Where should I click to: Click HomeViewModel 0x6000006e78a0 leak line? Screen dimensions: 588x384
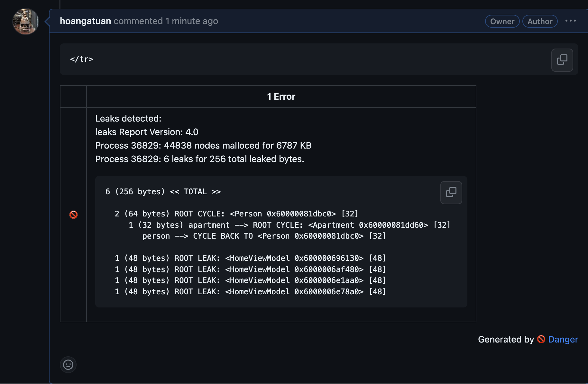coord(250,292)
